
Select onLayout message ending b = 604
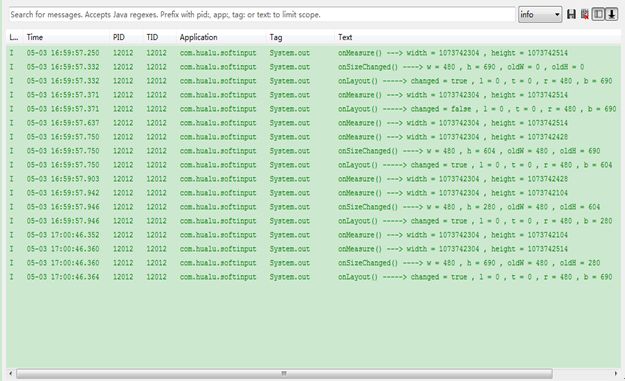click(x=475, y=165)
